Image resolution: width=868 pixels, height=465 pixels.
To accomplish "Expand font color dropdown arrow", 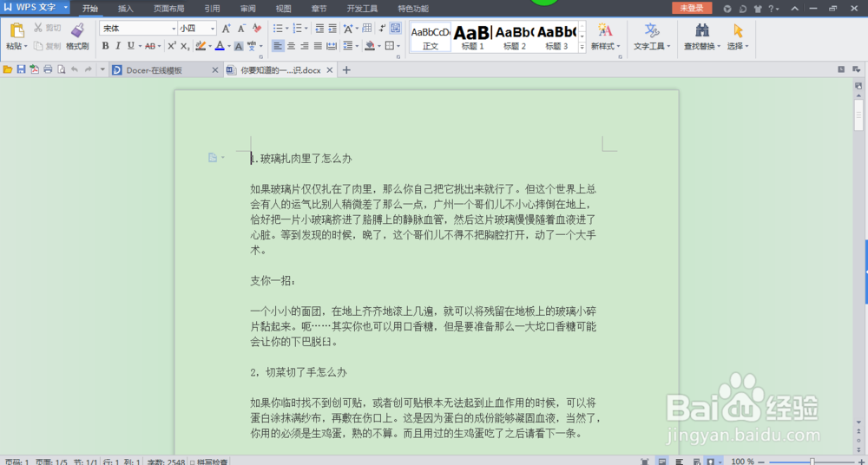I will click(x=228, y=46).
